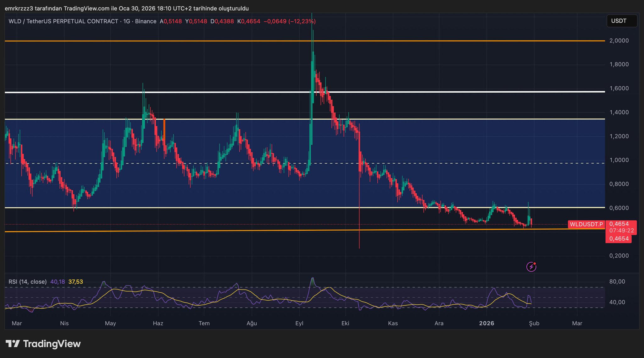Screen dimensions: 644x358
Task: Click the 2026 label on time axis
Action: pyautogui.click(x=486, y=323)
